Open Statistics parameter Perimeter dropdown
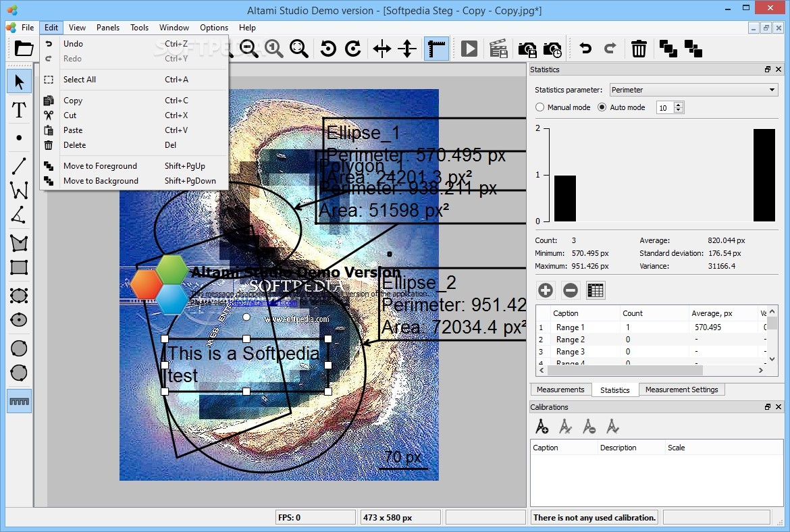This screenshot has height=532, width=790. pyautogui.click(x=693, y=90)
